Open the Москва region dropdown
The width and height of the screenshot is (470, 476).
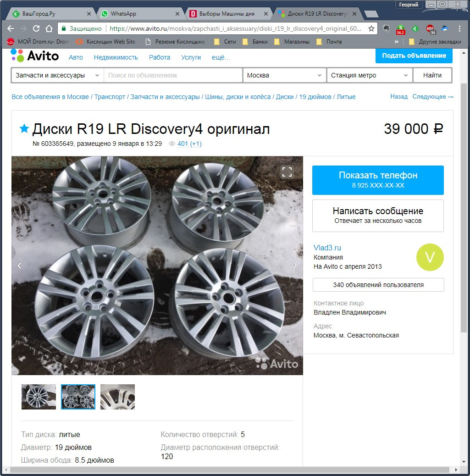click(284, 75)
